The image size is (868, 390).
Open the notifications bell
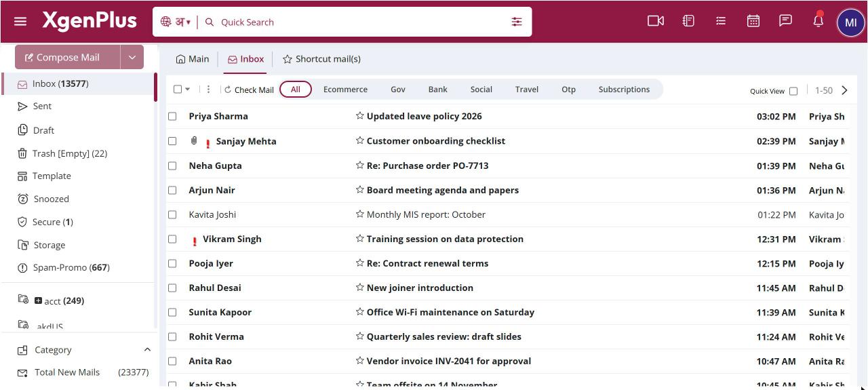coord(818,20)
